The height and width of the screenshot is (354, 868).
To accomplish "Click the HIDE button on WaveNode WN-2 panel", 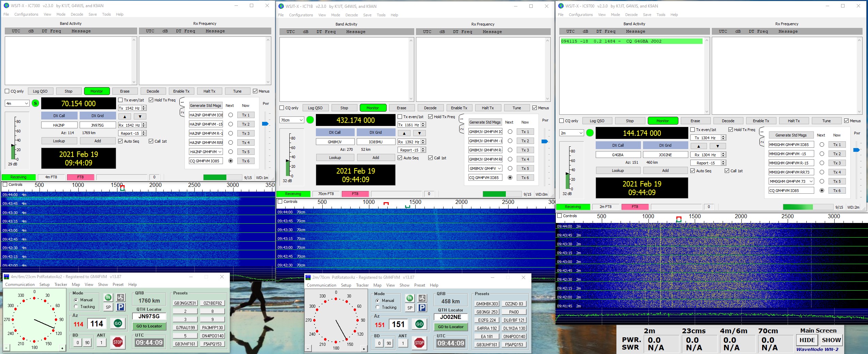I will [807, 340].
